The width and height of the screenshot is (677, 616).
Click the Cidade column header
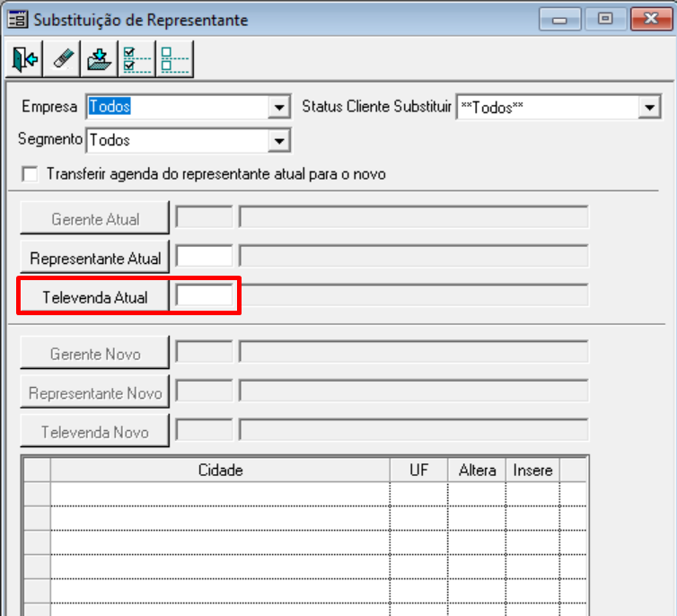pyautogui.click(x=220, y=471)
